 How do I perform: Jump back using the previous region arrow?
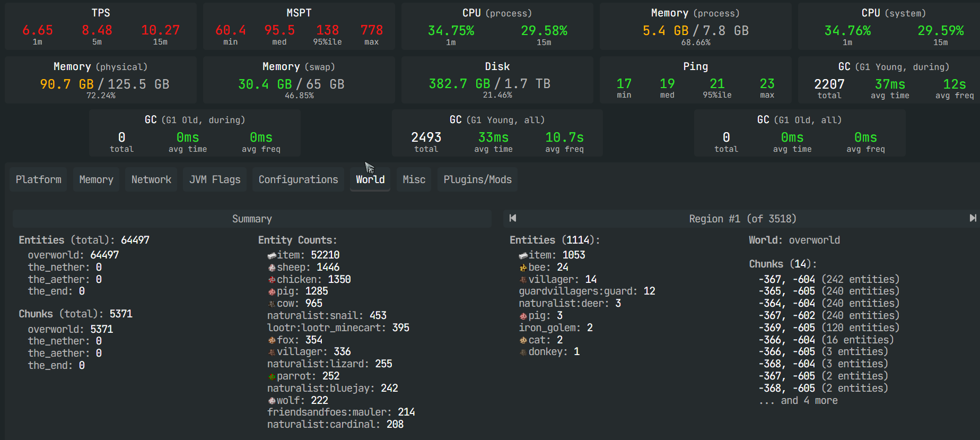512,218
